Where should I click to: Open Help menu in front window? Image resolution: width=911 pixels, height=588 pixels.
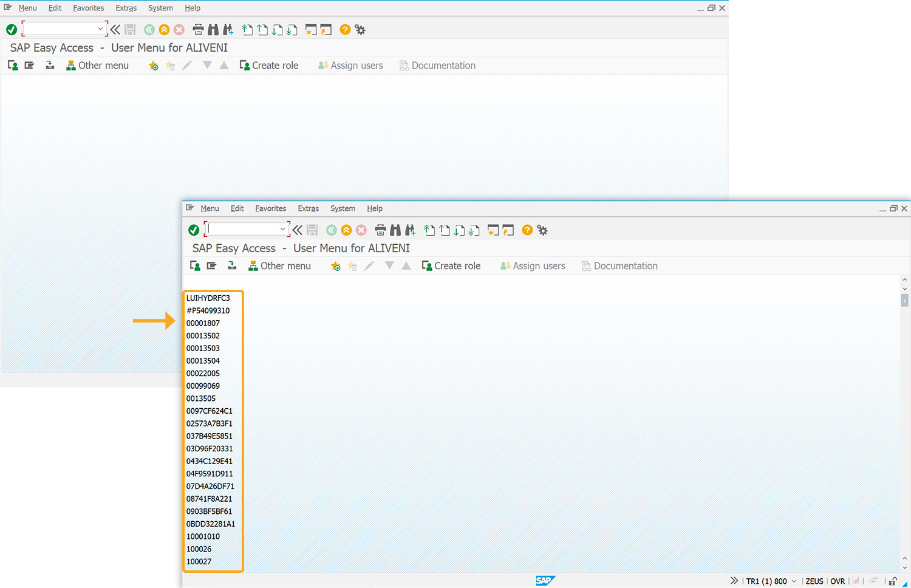click(x=375, y=208)
